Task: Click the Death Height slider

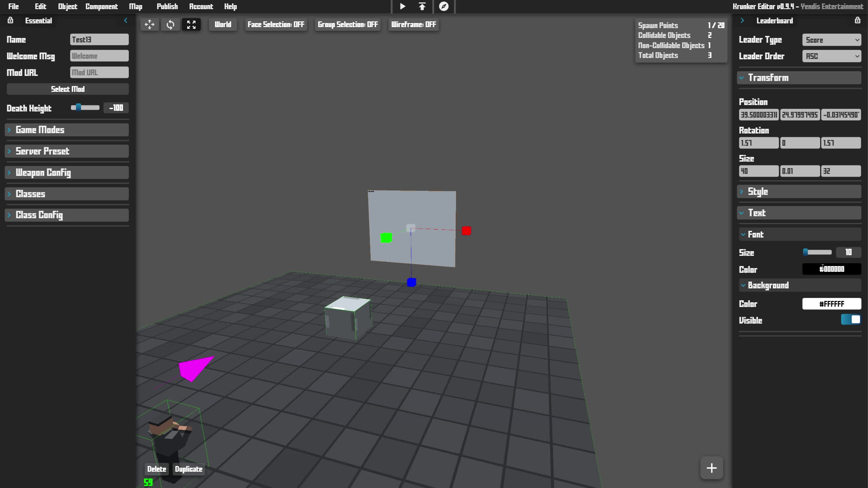Action: [85, 108]
